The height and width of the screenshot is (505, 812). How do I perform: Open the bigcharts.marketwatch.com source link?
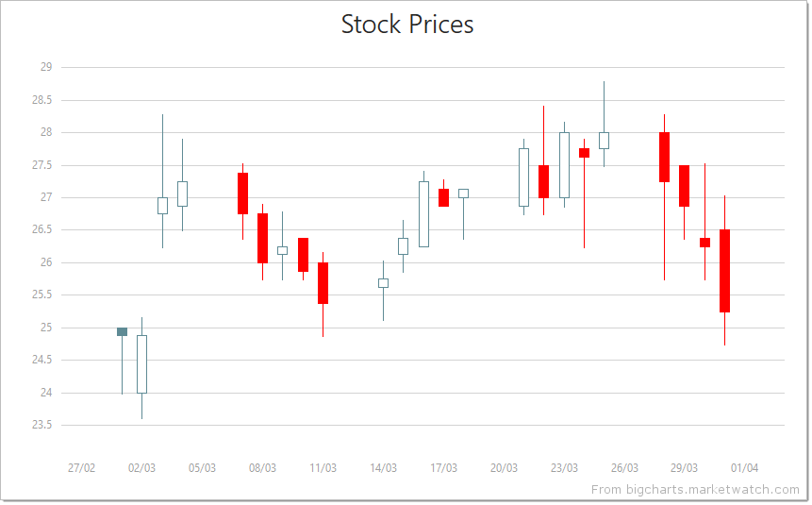coord(695,489)
